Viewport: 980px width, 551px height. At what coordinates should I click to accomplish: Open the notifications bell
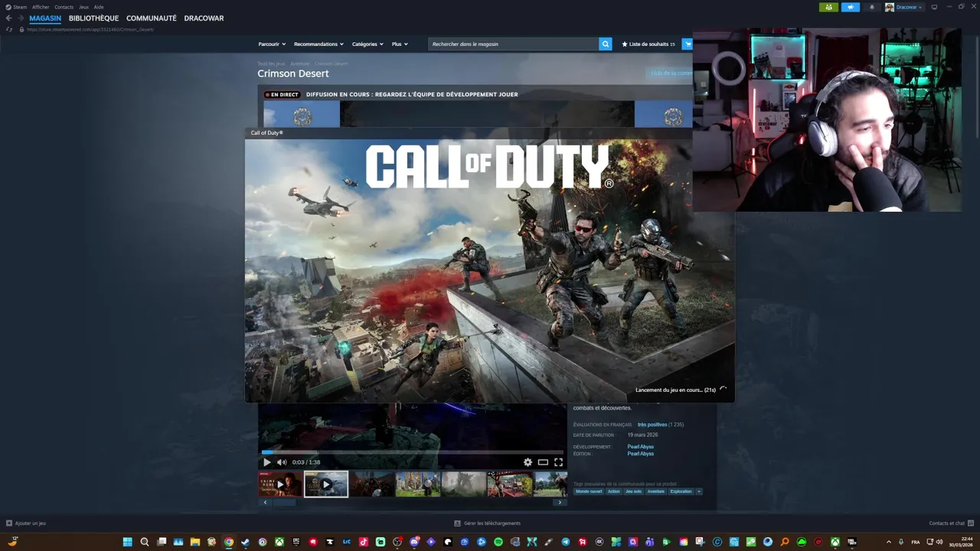[871, 7]
